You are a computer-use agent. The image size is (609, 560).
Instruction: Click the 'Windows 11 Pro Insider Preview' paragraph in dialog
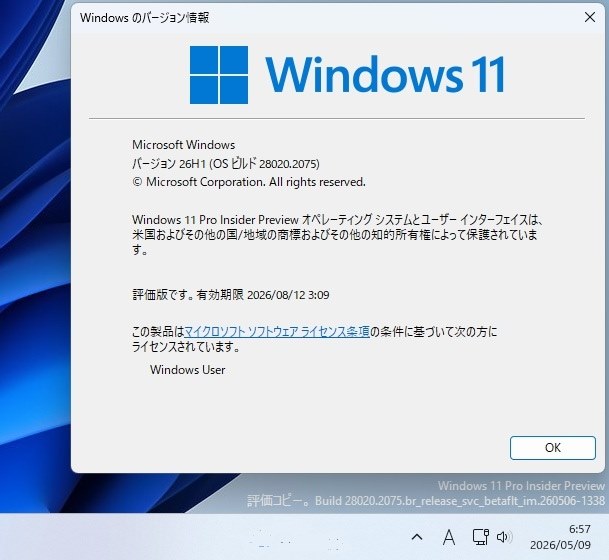pos(337,235)
